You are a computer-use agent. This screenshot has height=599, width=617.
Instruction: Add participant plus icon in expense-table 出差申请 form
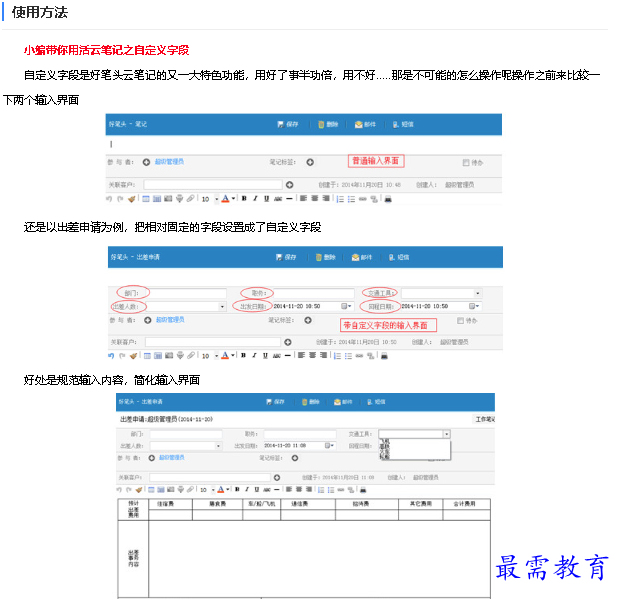point(151,458)
